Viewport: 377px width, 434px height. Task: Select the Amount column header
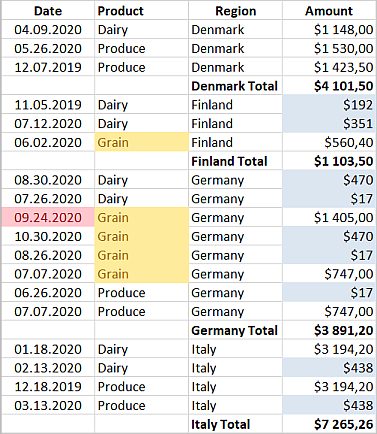click(x=329, y=11)
